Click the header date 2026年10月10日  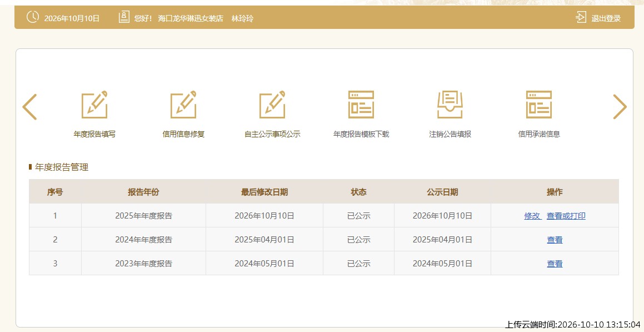(x=72, y=18)
